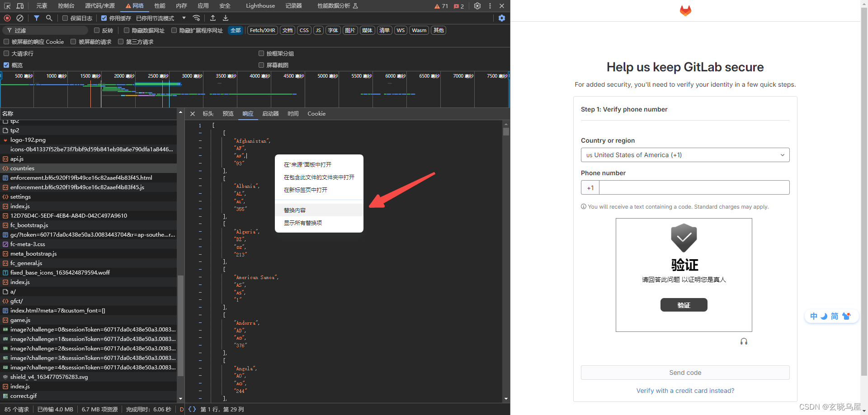The image size is (868, 415).
Task: Click the pretty-print braces icon
Action: 192,409
